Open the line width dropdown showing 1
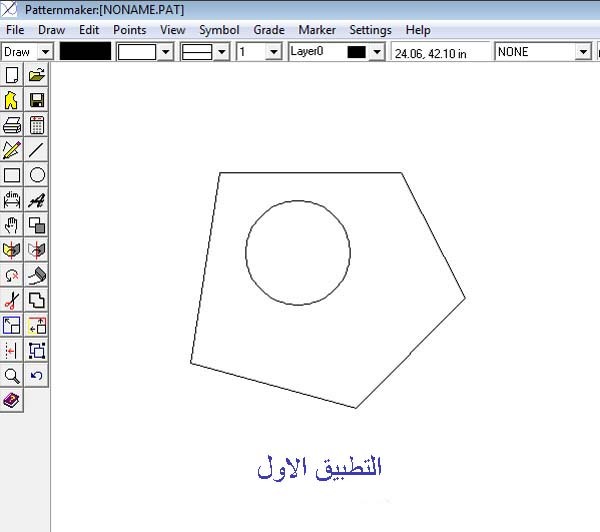This screenshot has height=532, width=600. [273, 52]
